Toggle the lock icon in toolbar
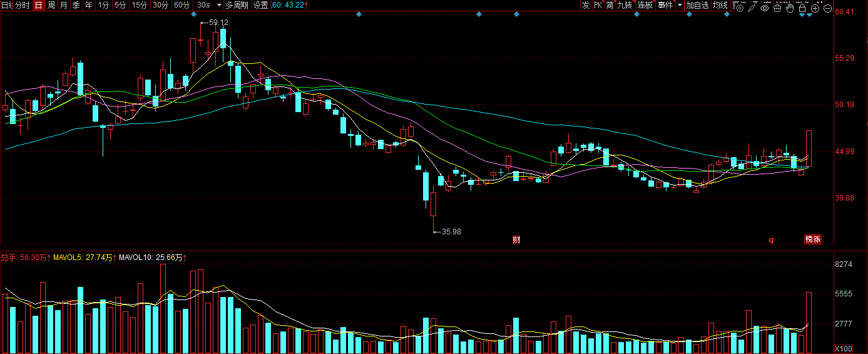868x354 pixels. (x=802, y=8)
